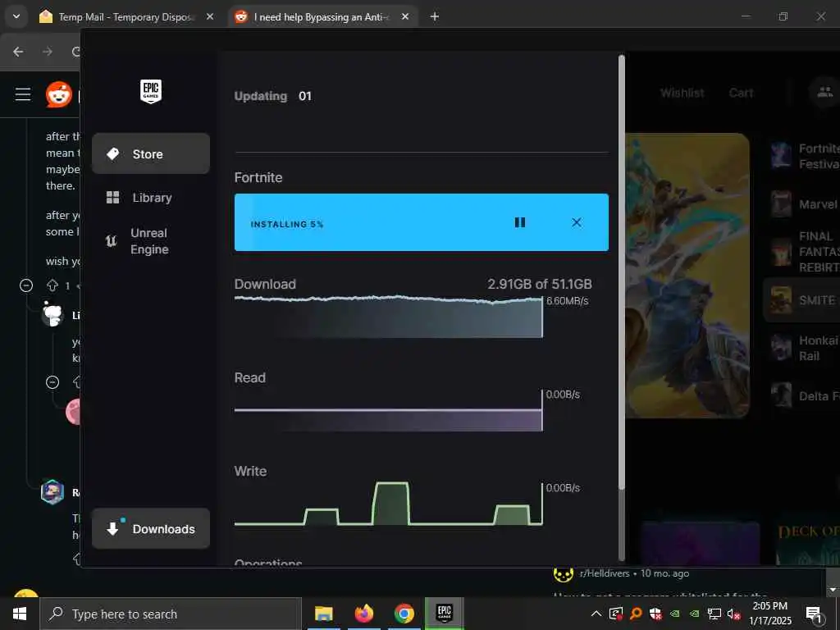
Task: Select Honkai Rail game entry
Action: [x=803, y=348]
